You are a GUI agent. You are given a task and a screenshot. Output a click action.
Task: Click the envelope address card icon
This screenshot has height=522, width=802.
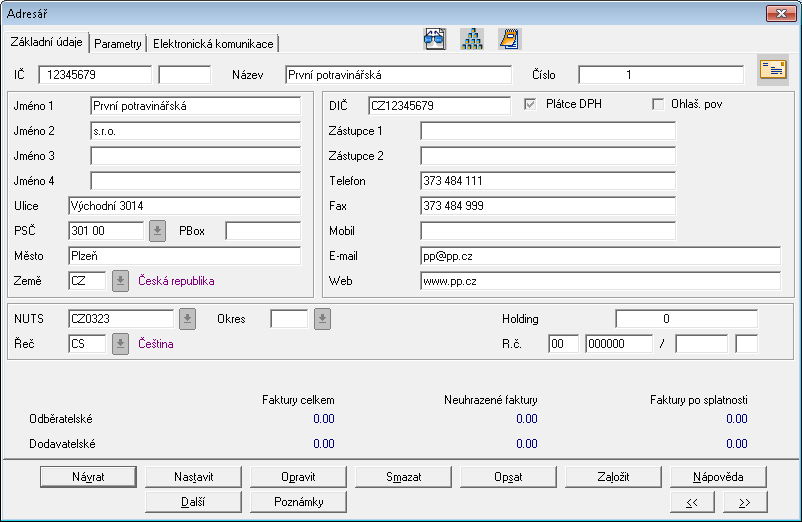[772, 69]
